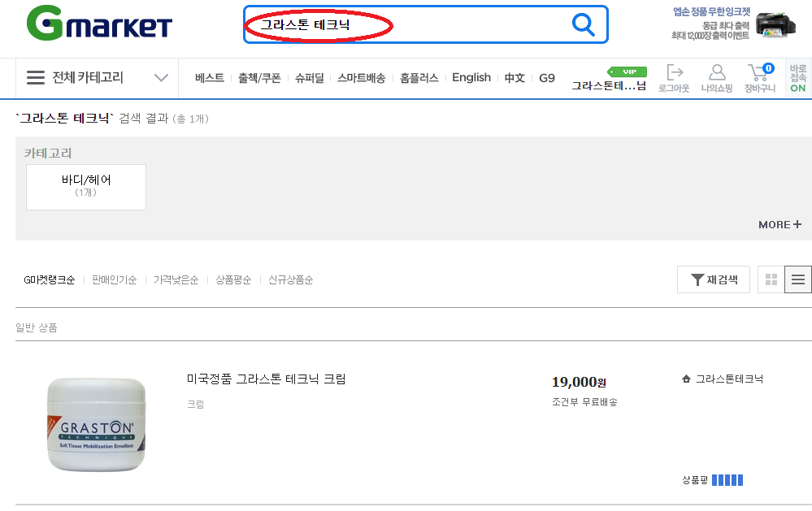The height and width of the screenshot is (511, 812).
Task: Click the 19,000원 price
Action: click(579, 382)
